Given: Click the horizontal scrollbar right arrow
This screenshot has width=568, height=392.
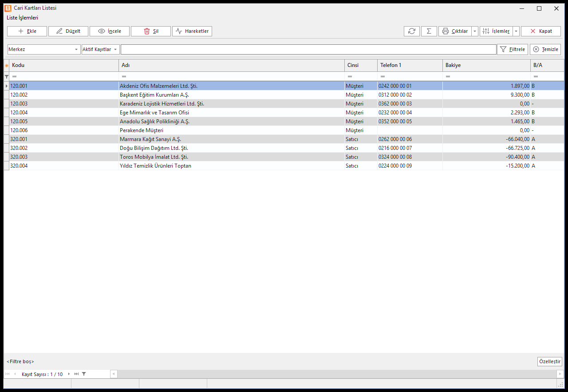Looking at the screenshot, I should [560, 374].
